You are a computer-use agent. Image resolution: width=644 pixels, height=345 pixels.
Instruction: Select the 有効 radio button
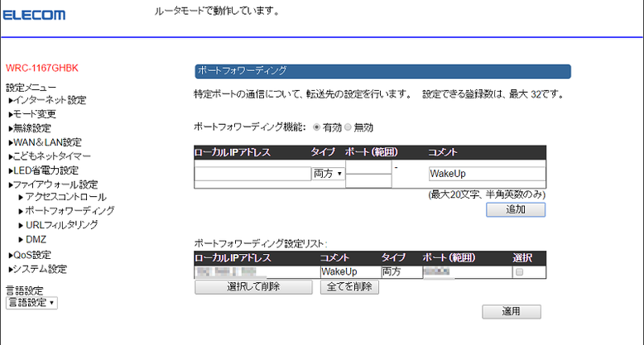coord(316,127)
